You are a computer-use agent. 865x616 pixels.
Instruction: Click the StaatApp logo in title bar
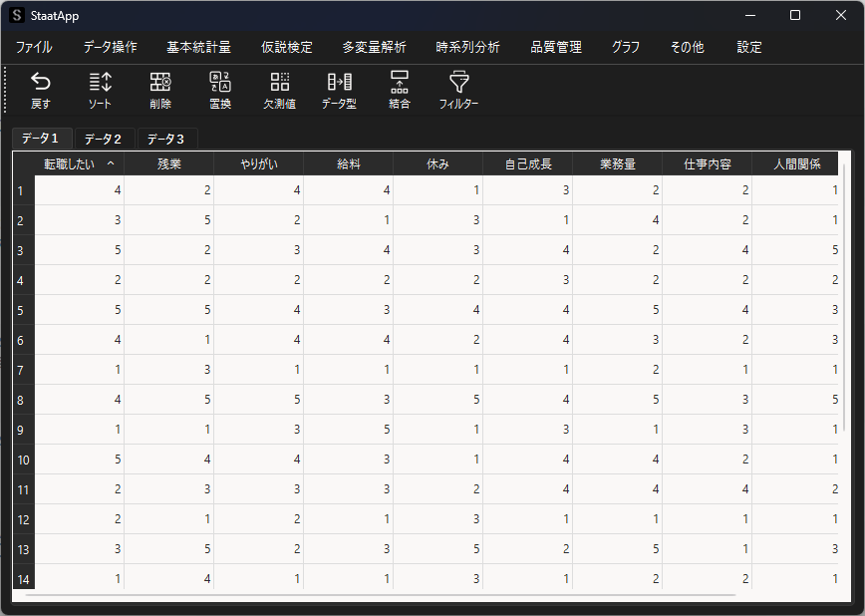tap(17, 16)
